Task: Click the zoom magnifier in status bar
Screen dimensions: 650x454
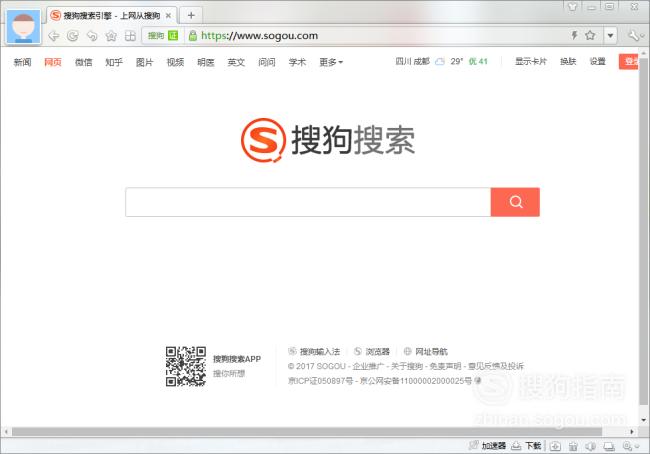Action: click(627, 446)
